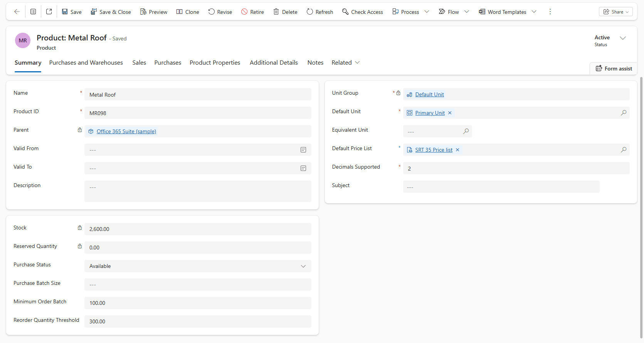Expand the Active status header chevron
Screen dimensions: 644x343
pyautogui.click(x=623, y=38)
